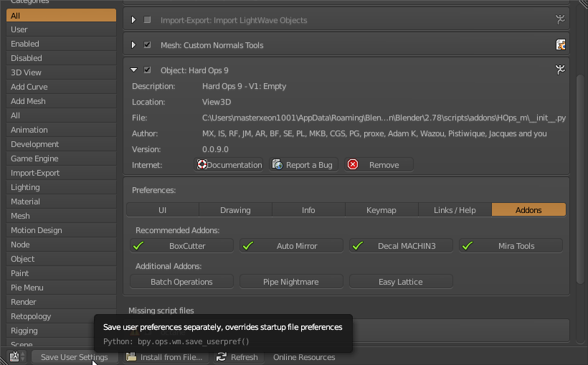Uncheck the Hard Ops 9 addon checkbox
This screenshot has width=588, height=365.
point(148,70)
